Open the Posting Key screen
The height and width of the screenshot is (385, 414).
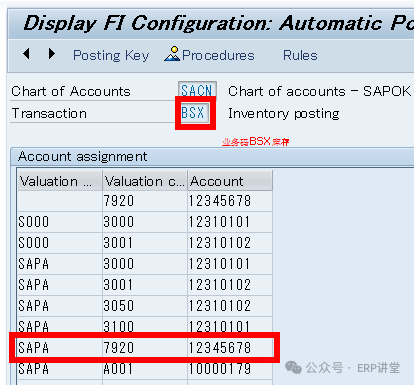pos(111,55)
